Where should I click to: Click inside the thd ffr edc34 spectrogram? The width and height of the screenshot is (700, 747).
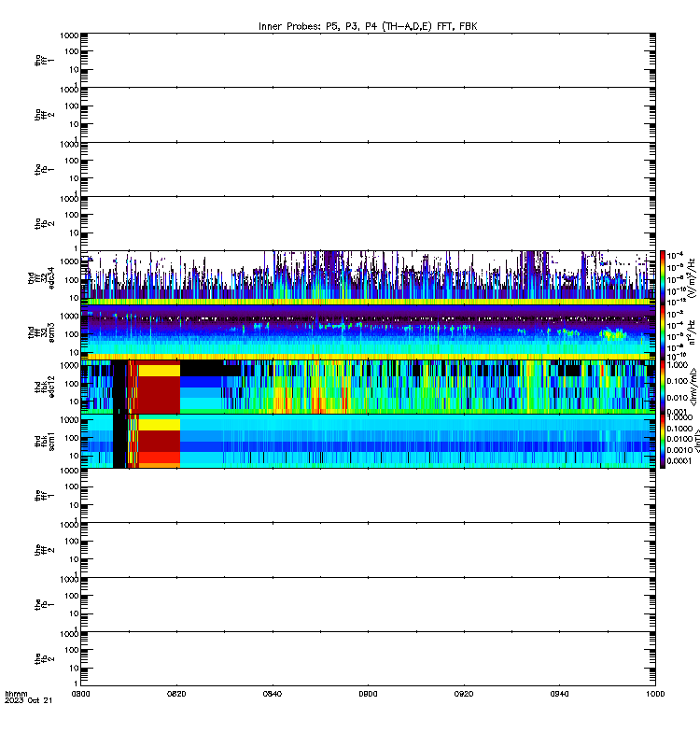[x=368, y=277]
